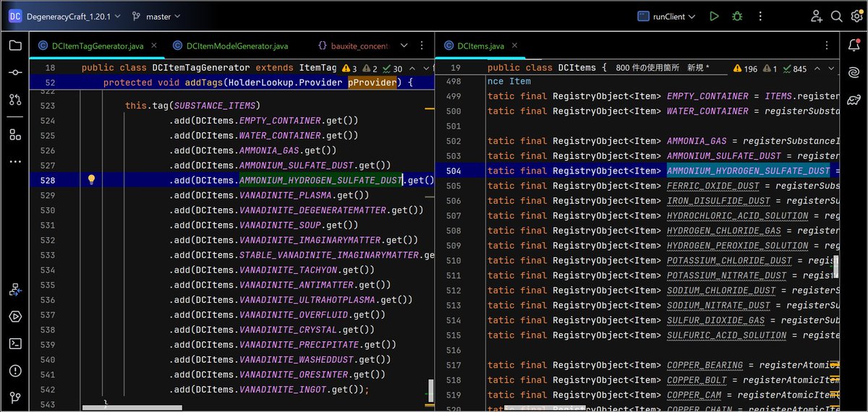The width and height of the screenshot is (868, 412).
Task: Click the 1 weak warning indicator in DCItems
Action: point(770,69)
